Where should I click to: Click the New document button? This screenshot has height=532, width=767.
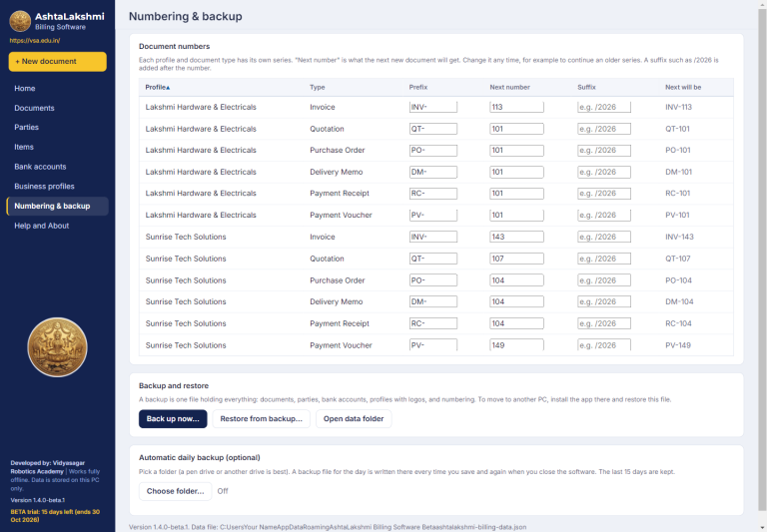click(x=57, y=62)
